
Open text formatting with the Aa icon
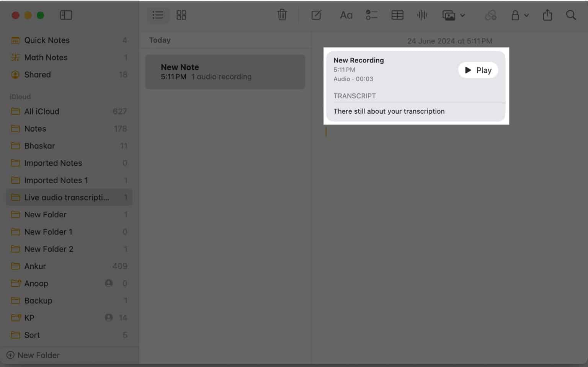click(346, 15)
